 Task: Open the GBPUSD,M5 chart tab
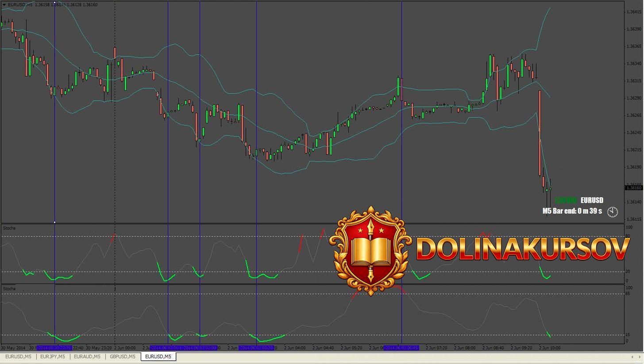(x=123, y=356)
